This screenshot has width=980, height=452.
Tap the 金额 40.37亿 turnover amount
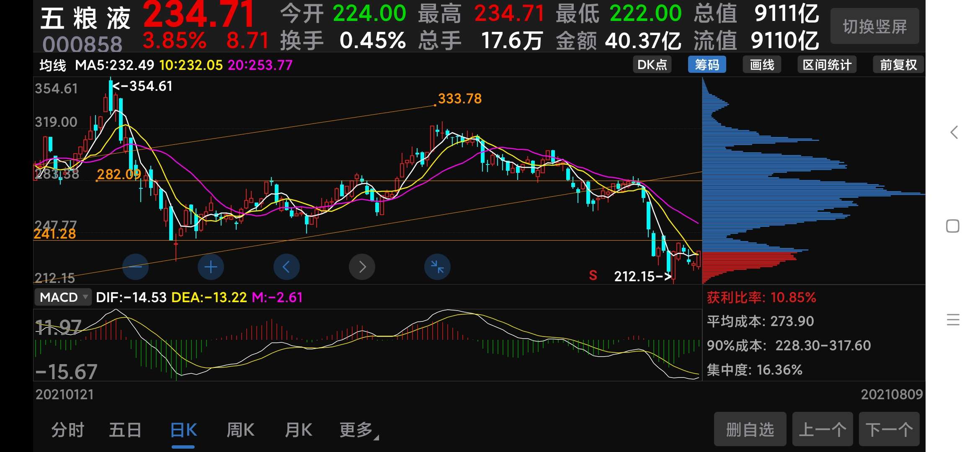pyautogui.click(x=619, y=41)
